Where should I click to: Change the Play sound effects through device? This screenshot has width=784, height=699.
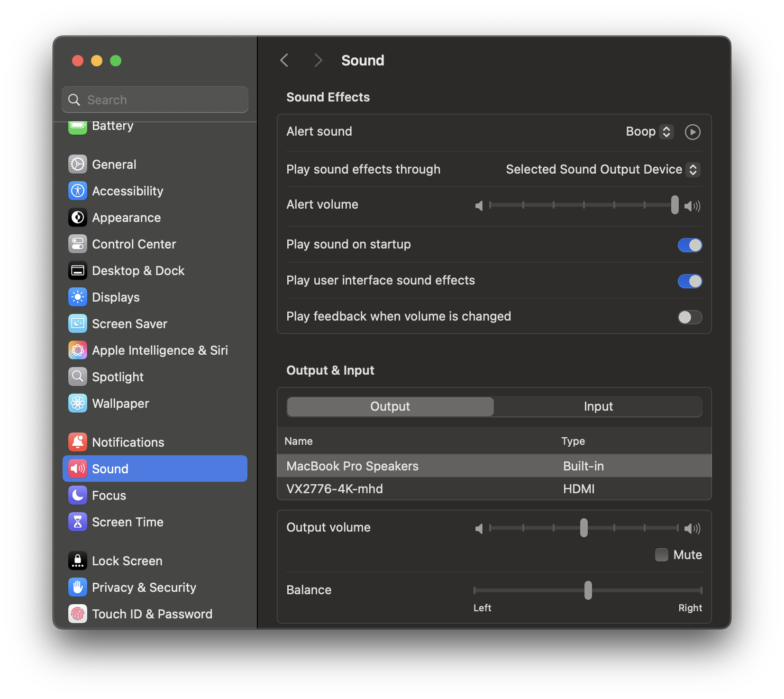point(602,169)
